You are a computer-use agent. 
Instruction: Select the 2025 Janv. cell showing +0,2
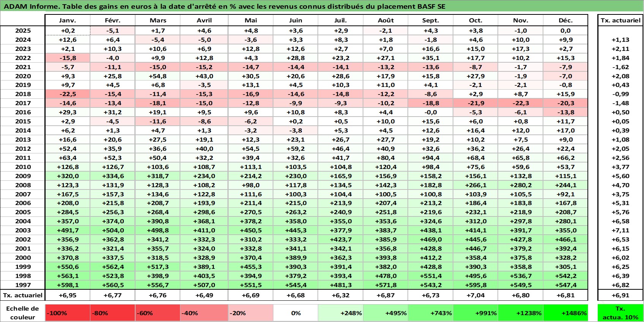[x=68, y=31]
